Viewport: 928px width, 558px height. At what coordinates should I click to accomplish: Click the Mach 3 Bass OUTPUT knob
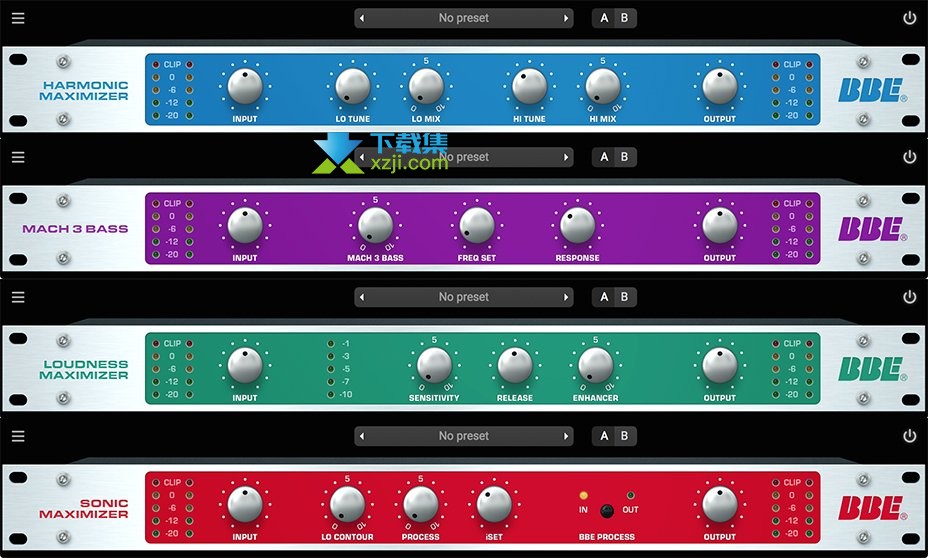click(720, 225)
